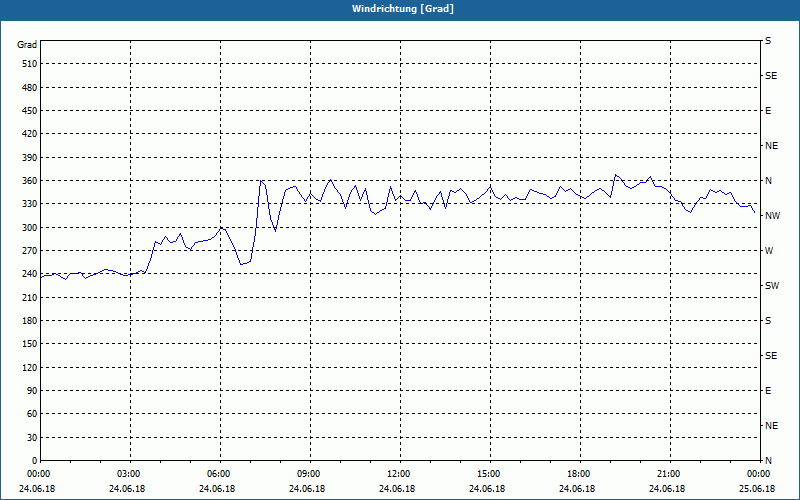
Task: Click the 90 degree axis label
Action: tap(32, 391)
